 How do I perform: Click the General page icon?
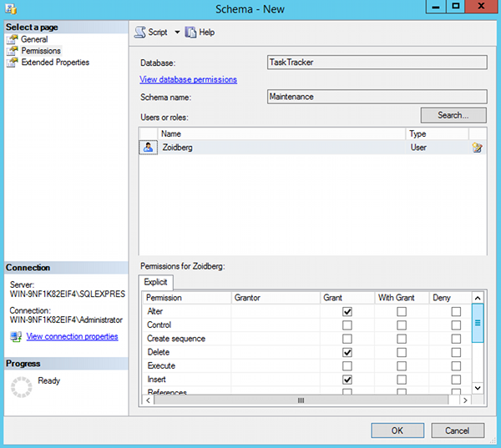(13, 39)
